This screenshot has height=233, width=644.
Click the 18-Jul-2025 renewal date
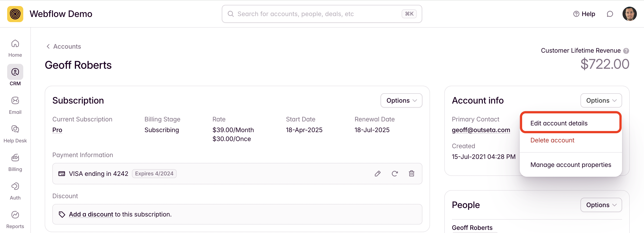click(x=372, y=130)
